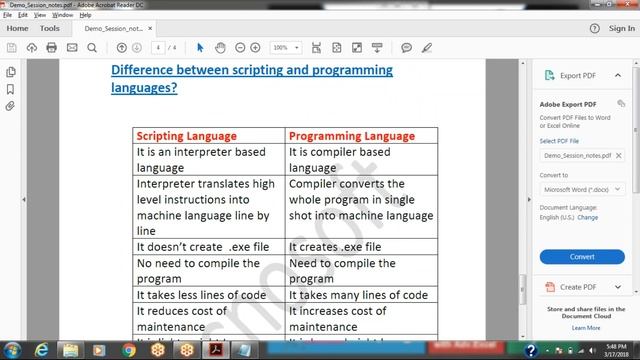Click the Programming Language header cell
Screen dimensions: 640x360
tap(361, 136)
